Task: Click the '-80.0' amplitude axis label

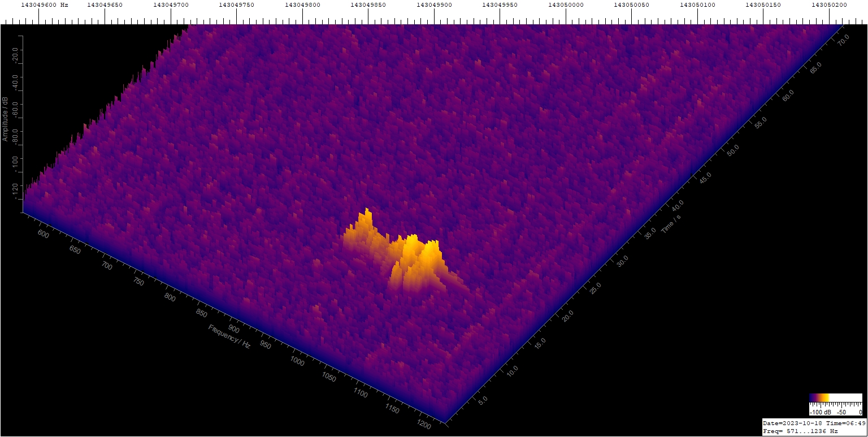Action: point(16,137)
